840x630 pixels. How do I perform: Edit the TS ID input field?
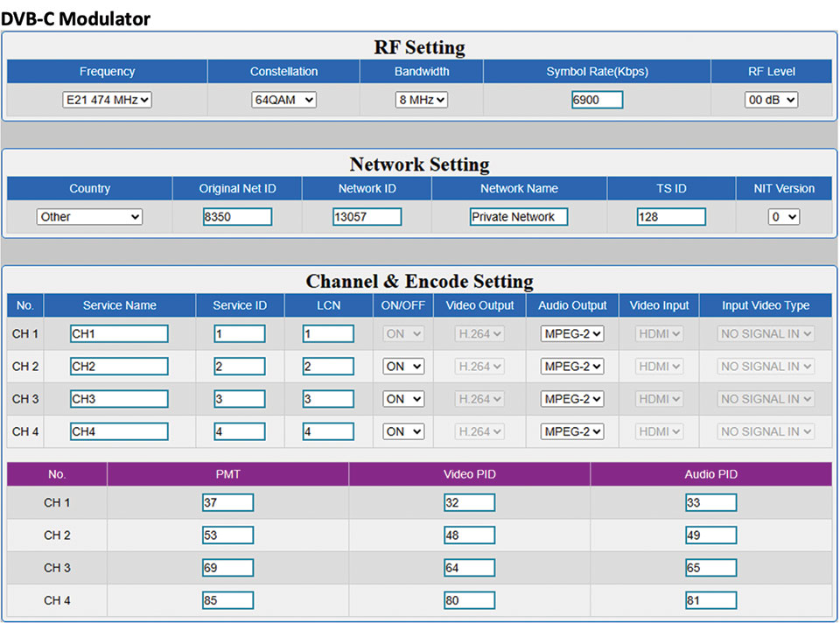tap(670, 216)
